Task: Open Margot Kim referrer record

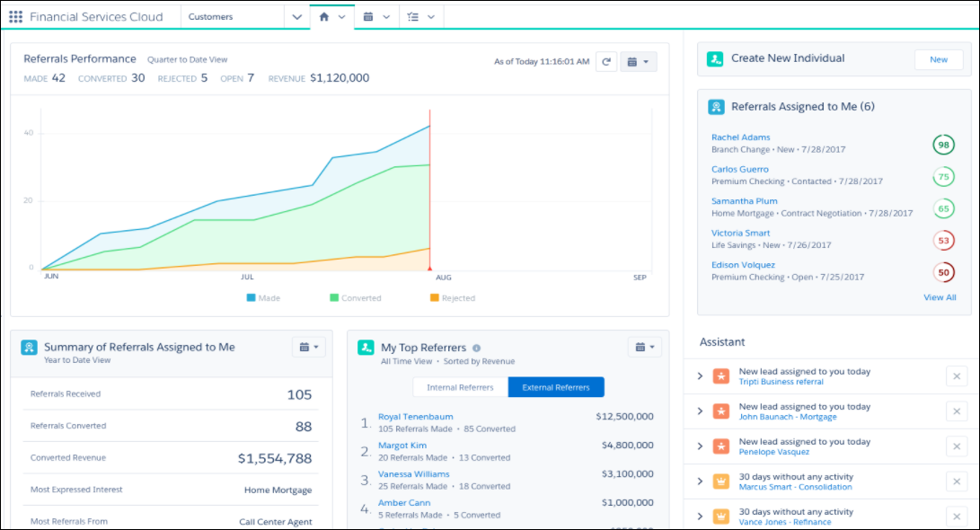Action: (402, 446)
